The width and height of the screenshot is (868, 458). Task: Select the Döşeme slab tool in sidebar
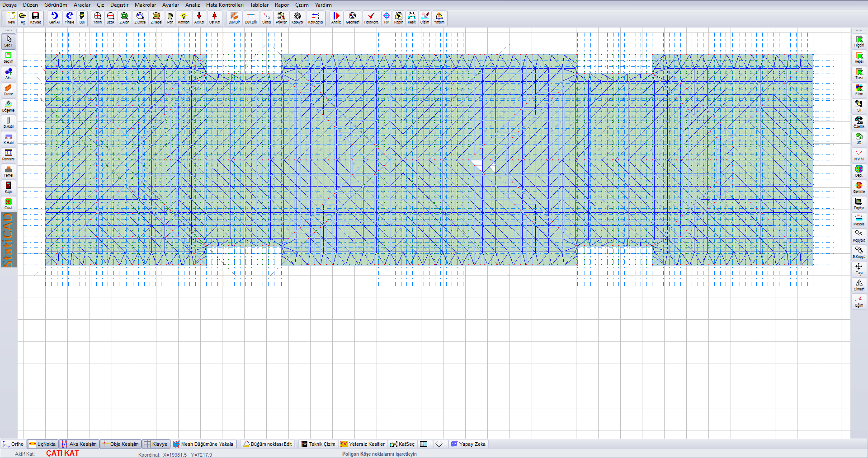[x=9, y=106]
